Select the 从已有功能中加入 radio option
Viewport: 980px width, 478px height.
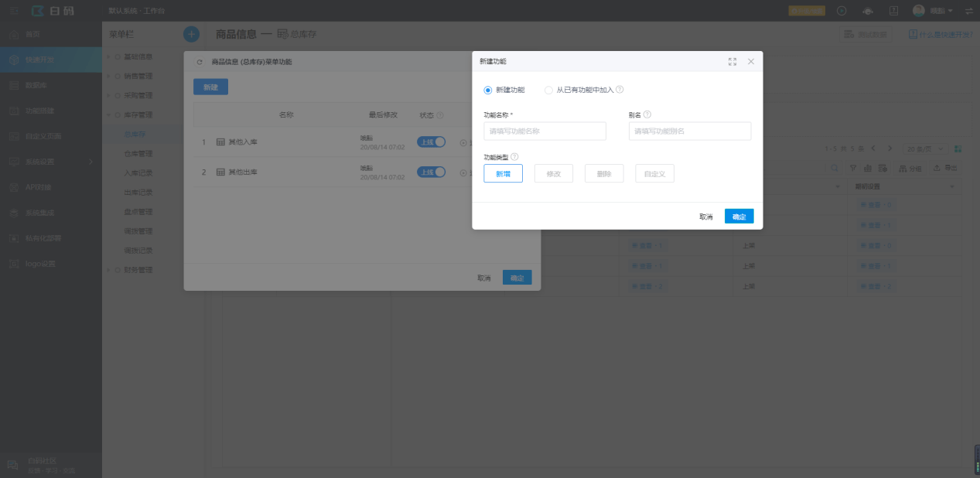[x=549, y=90]
